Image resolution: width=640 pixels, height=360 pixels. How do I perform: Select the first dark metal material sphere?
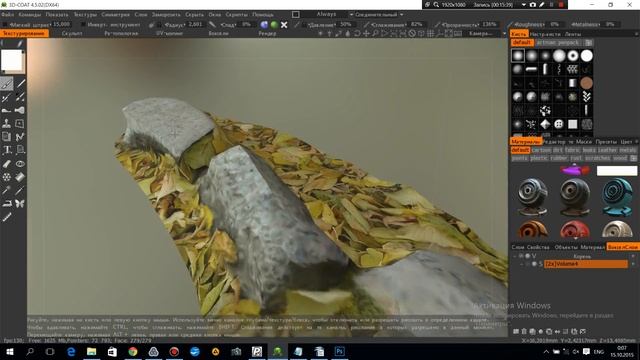(x=532, y=197)
